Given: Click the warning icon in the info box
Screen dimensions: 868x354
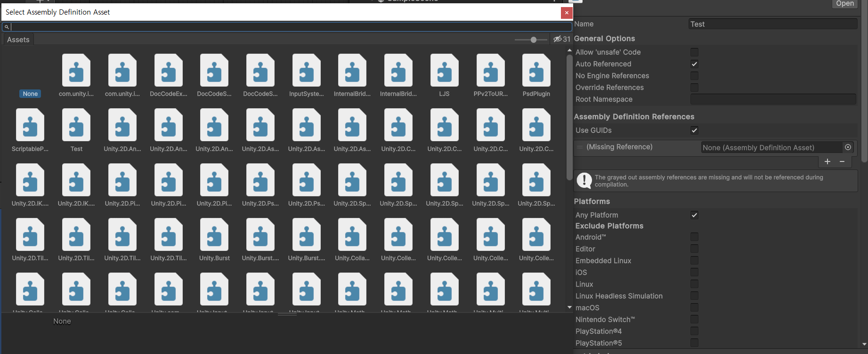Looking at the screenshot, I should point(584,180).
